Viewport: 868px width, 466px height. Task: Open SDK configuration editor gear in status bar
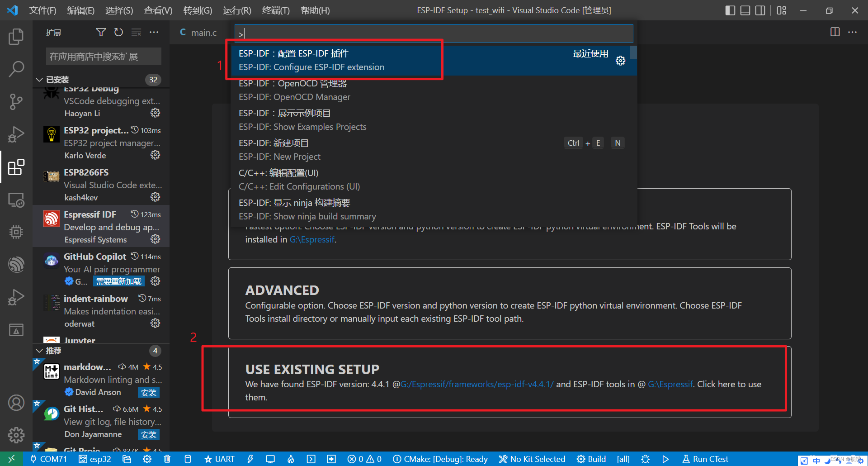(147, 459)
